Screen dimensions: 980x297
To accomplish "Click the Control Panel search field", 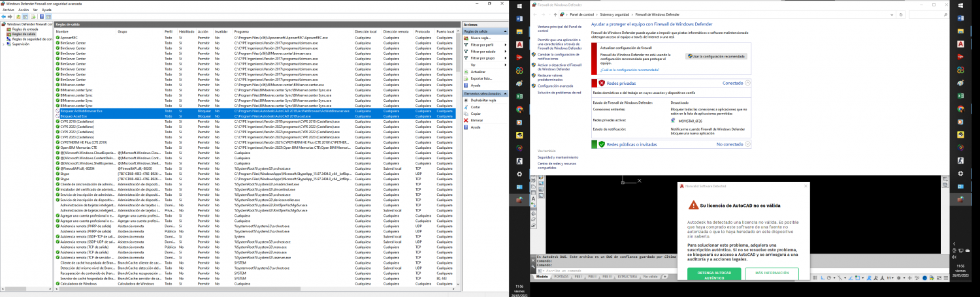I will coord(928,14).
